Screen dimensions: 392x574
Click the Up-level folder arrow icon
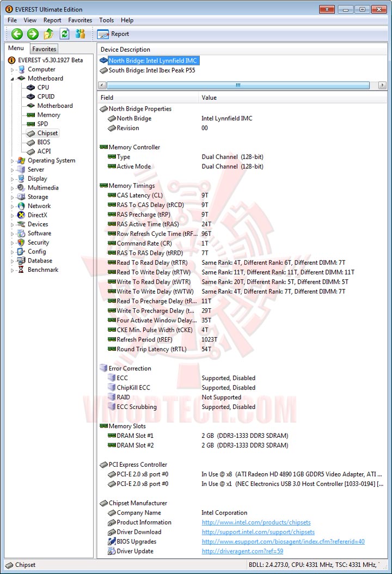(x=48, y=34)
